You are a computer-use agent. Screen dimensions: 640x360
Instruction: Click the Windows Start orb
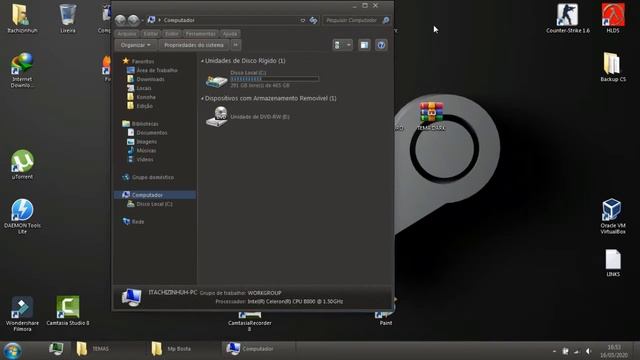pos(12,351)
